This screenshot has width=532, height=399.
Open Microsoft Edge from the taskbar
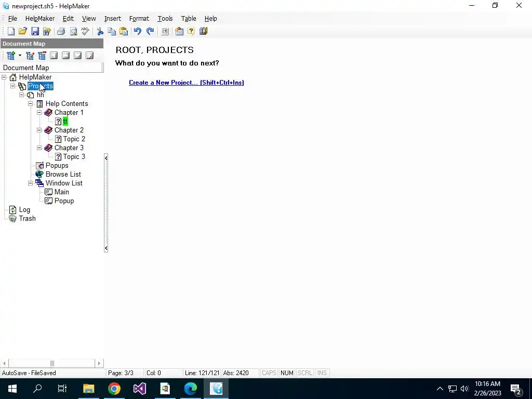pyautogui.click(x=190, y=389)
